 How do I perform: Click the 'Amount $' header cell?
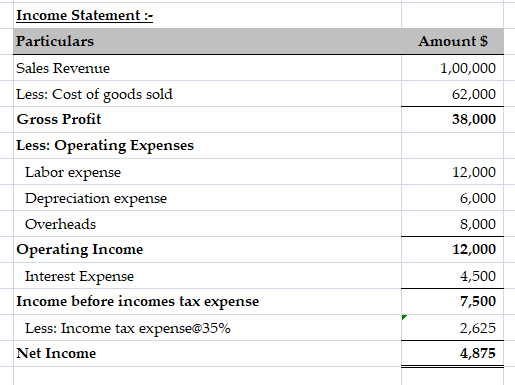(x=453, y=41)
